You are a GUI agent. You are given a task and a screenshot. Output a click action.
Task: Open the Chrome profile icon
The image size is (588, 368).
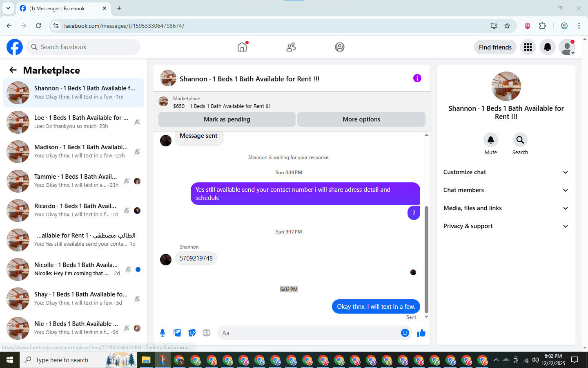[564, 26]
